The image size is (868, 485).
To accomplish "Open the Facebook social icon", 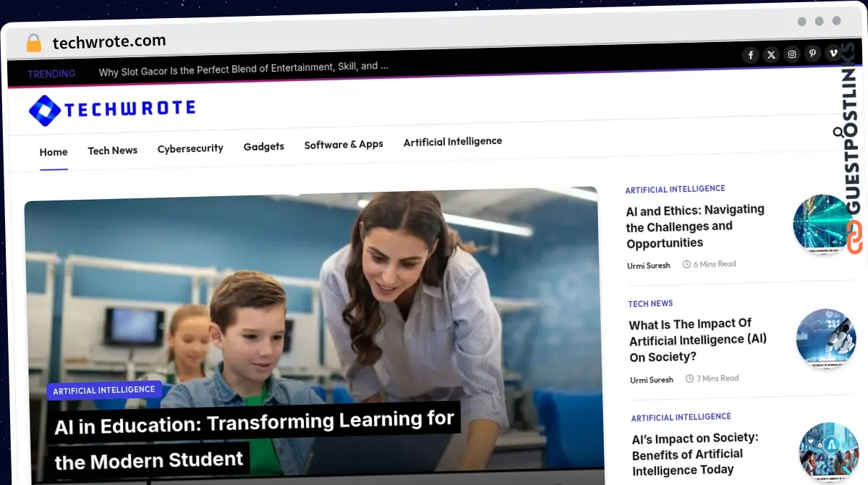I will point(751,55).
